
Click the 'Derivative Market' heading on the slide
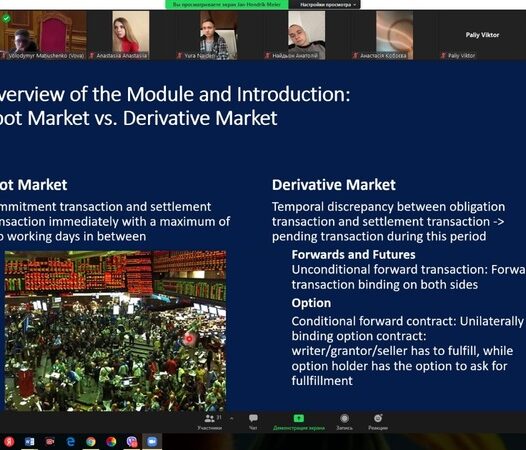pyautogui.click(x=334, y=185)
